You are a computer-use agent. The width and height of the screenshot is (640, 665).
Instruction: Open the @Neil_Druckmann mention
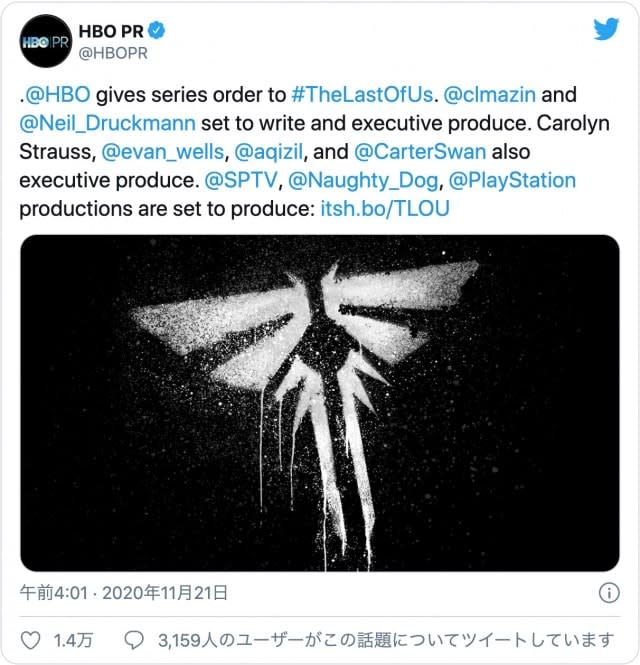click(x=108, y=123)
